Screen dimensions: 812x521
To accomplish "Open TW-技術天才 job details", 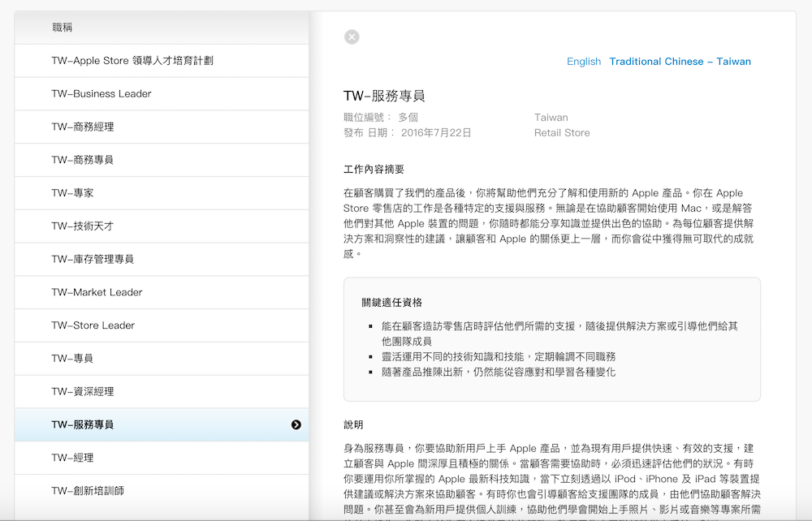I will [83, 226].
